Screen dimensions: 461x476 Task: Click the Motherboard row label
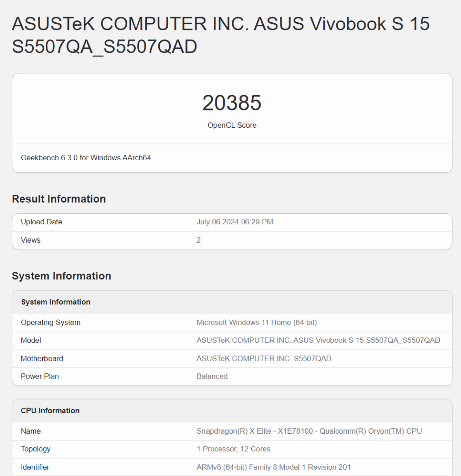(x=42, y=358)
